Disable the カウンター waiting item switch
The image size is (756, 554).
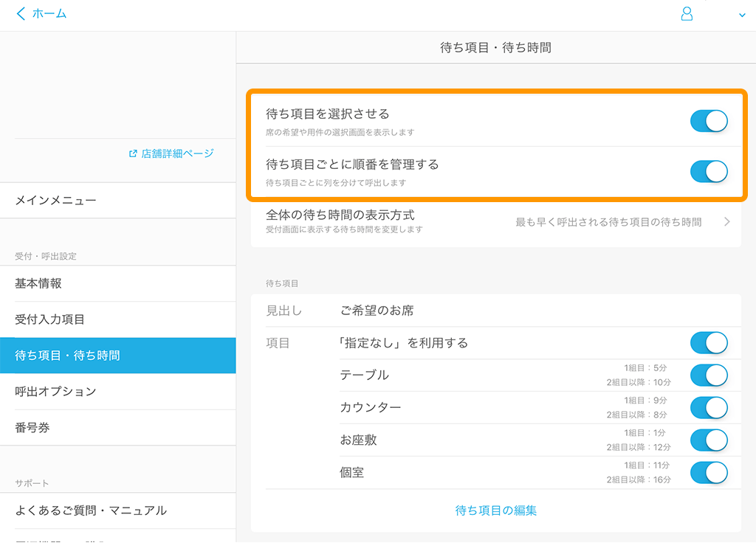pyautogui.click(x=709, y=407)
